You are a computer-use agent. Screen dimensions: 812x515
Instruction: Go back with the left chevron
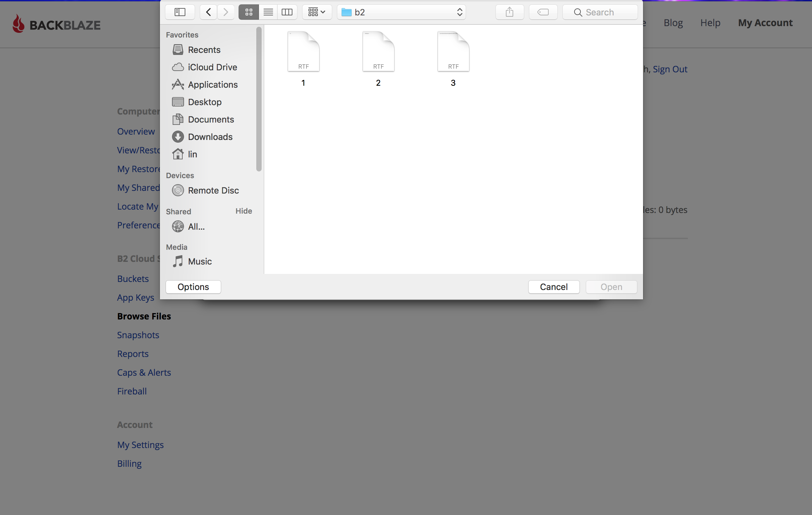click(208, 12)
